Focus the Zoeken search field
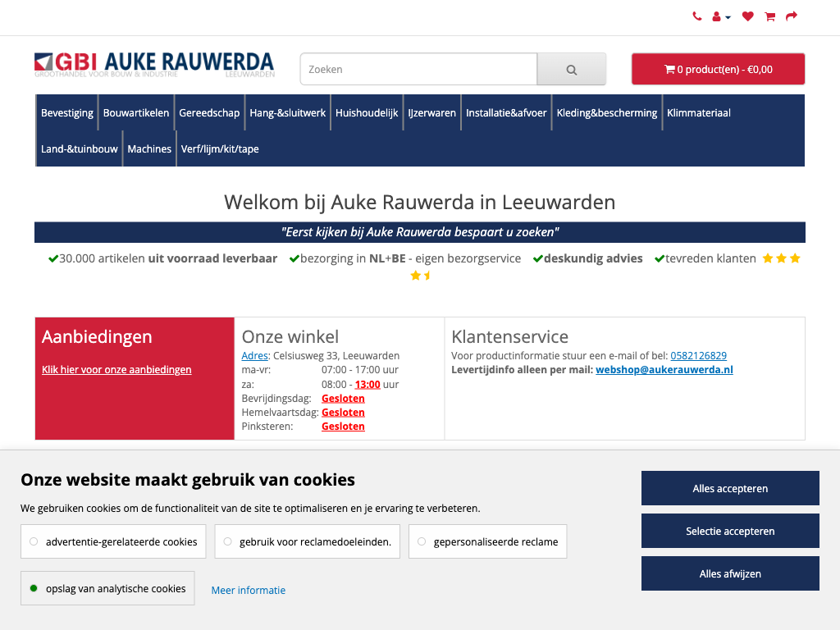This screenshot has width=840, height=630. 418,70
